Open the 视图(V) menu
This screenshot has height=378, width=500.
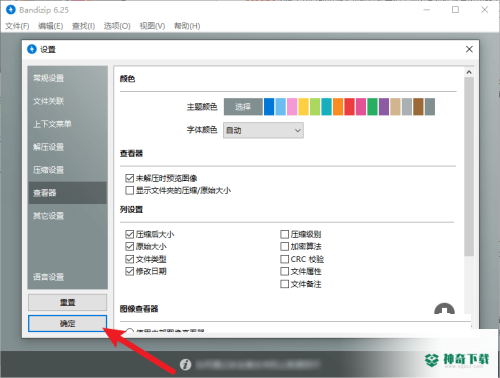click(x=152, y=26)
